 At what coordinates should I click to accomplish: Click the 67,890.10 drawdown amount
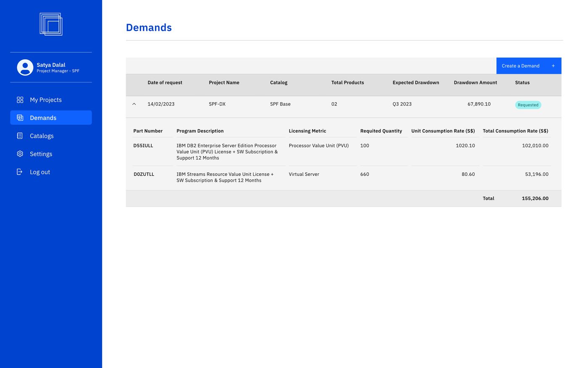tap(479, 104)
